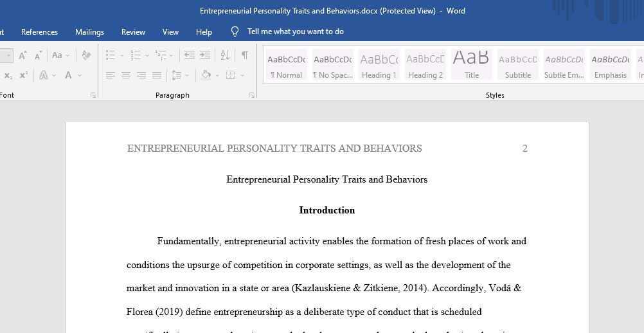Open the Mailings tab

[89, 32]
